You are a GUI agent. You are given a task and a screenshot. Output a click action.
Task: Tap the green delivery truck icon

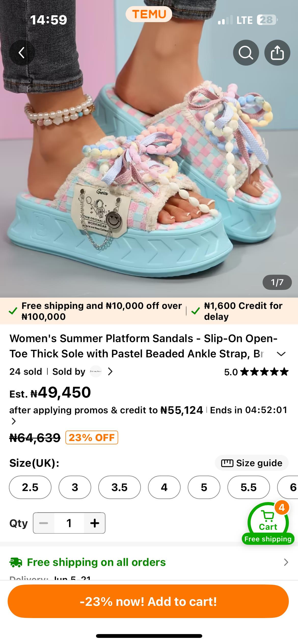point(16,562)
